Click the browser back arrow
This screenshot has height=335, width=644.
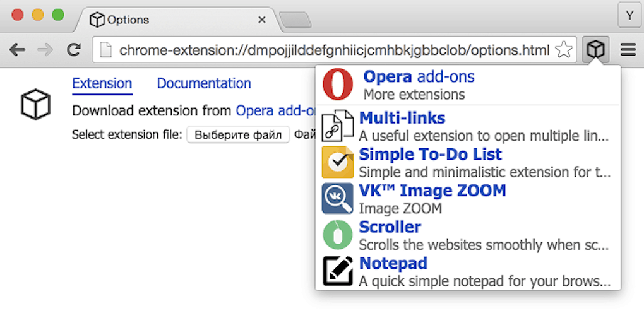(17, 50)
